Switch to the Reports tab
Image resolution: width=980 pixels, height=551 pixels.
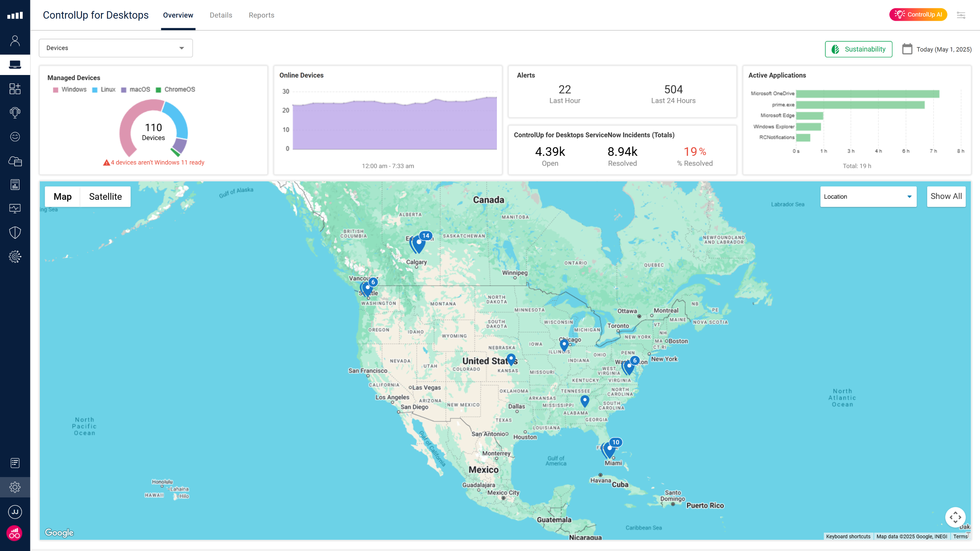261,15
